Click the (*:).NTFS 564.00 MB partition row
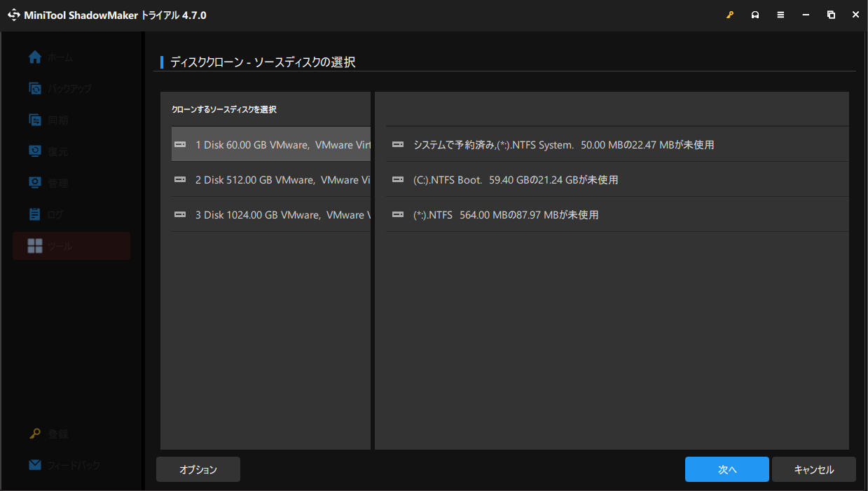Screen dimensions: 868x491 pos(617,214)
